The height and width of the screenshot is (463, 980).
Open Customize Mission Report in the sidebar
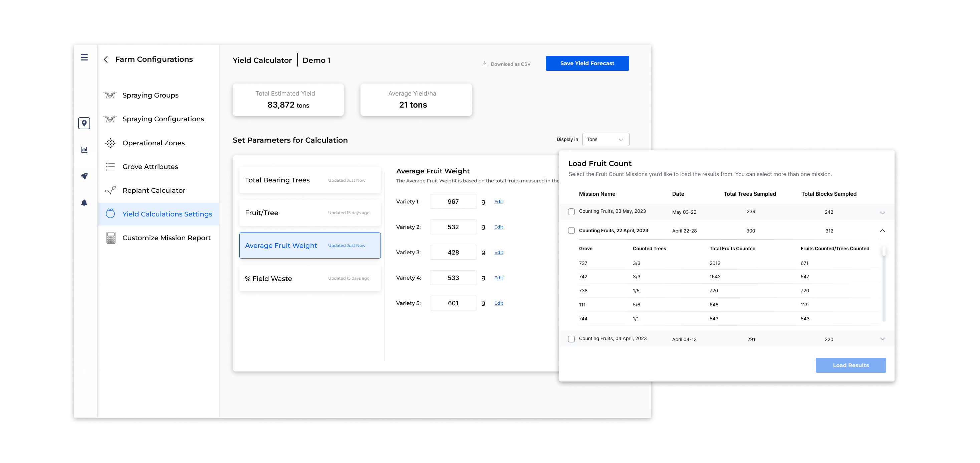pyautogui.click(x=167, y=238)
